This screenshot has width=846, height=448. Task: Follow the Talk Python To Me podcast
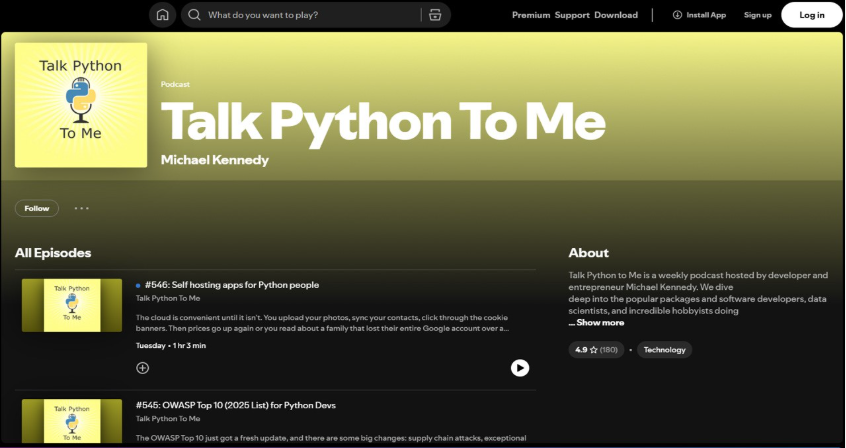pos(37,208)
